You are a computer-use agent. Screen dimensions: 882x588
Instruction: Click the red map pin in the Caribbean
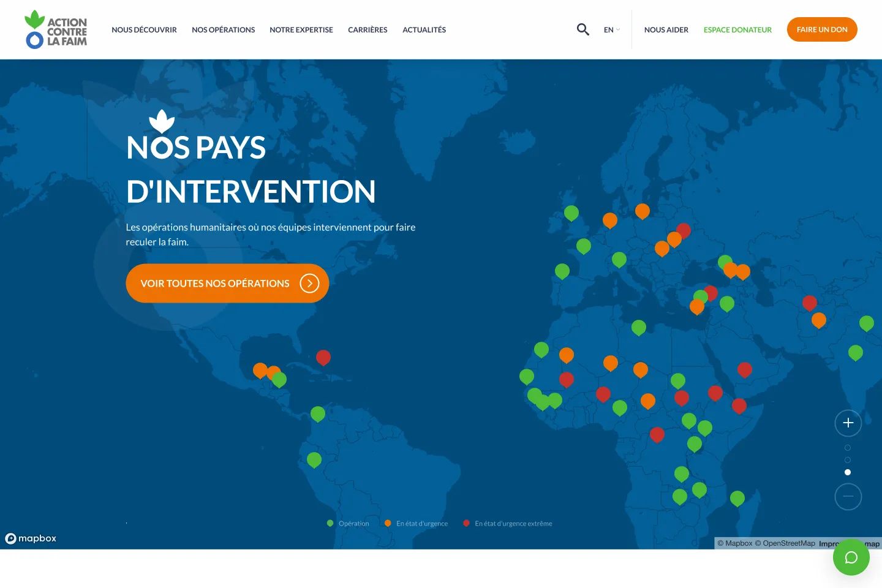point(323,357)
